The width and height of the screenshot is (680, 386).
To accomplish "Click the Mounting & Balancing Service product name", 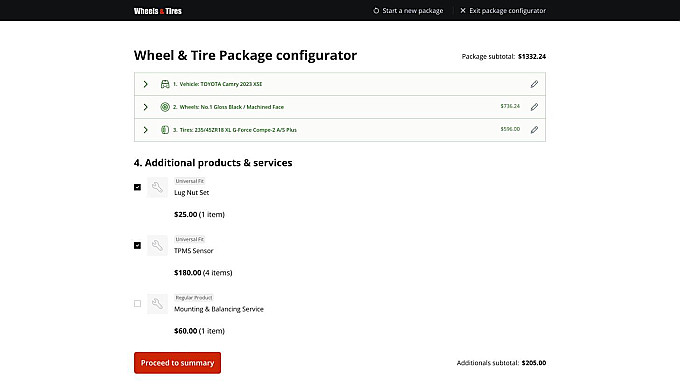I will point(219,309).
